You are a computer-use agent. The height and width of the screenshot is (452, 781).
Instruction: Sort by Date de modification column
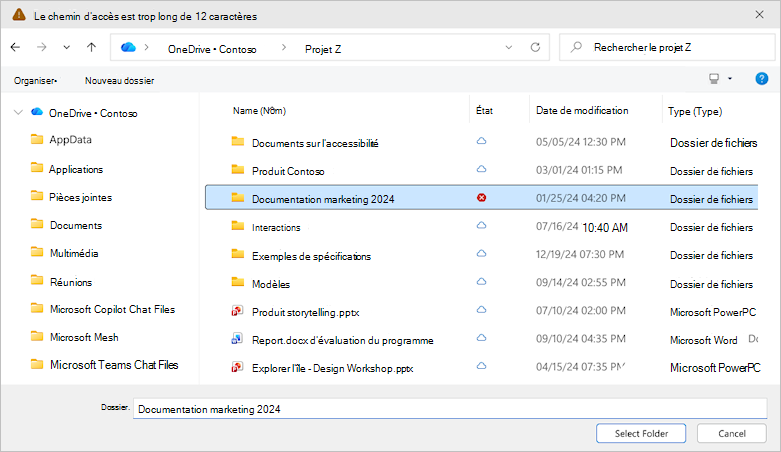pos(582,111)
